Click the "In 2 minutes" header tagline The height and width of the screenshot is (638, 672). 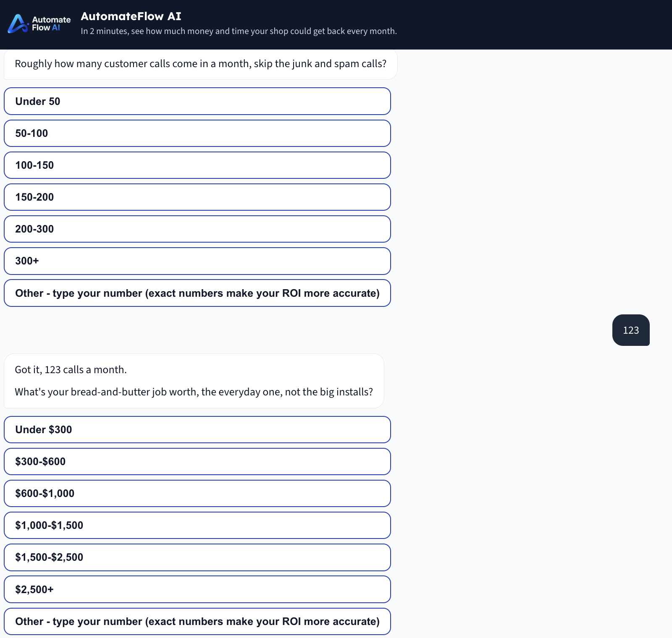[239, 31]
